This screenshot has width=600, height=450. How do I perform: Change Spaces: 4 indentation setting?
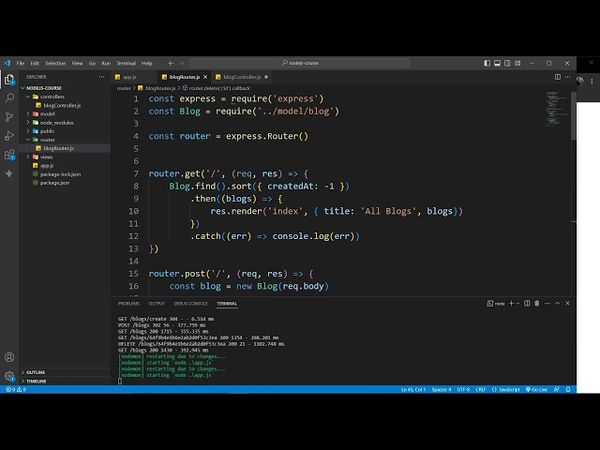tap(441, 390)
